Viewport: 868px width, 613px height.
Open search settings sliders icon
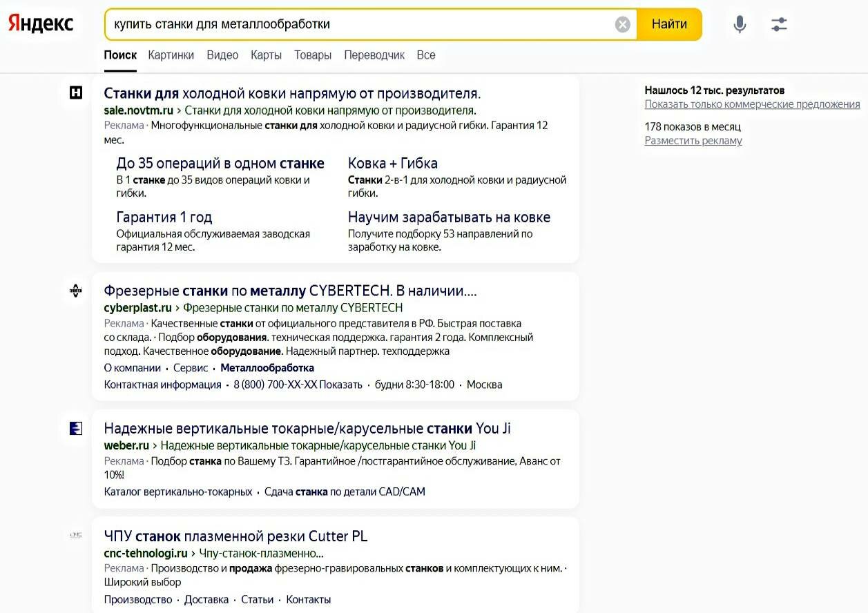(779, 25)
